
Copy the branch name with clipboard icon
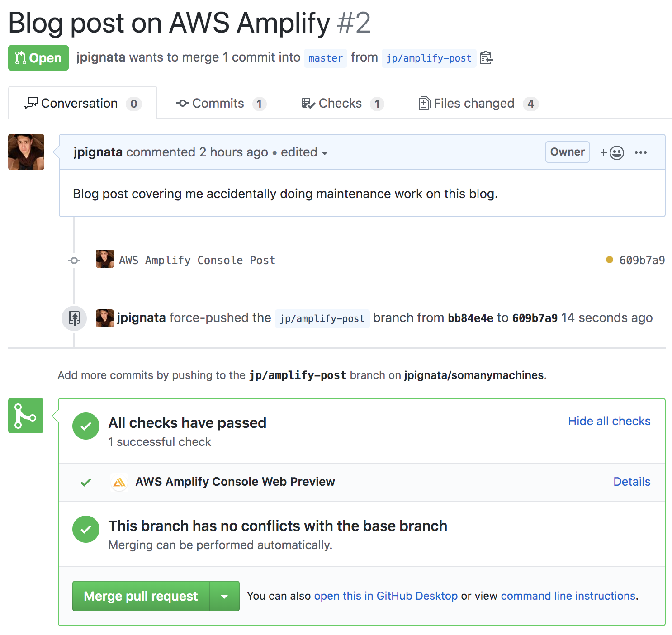(x=486, y=58)
